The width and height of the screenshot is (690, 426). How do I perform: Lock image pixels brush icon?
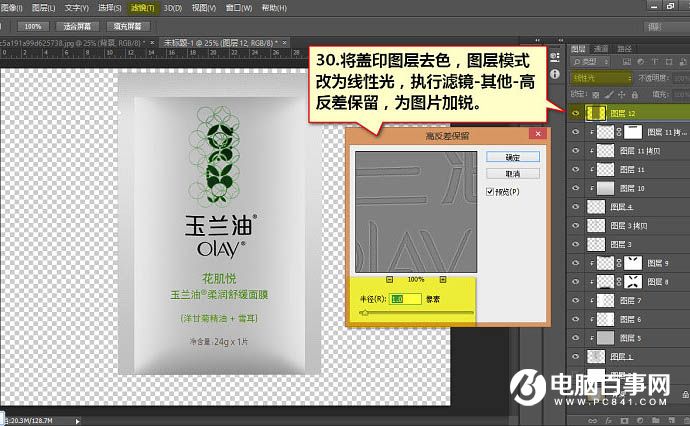point(609,94)
